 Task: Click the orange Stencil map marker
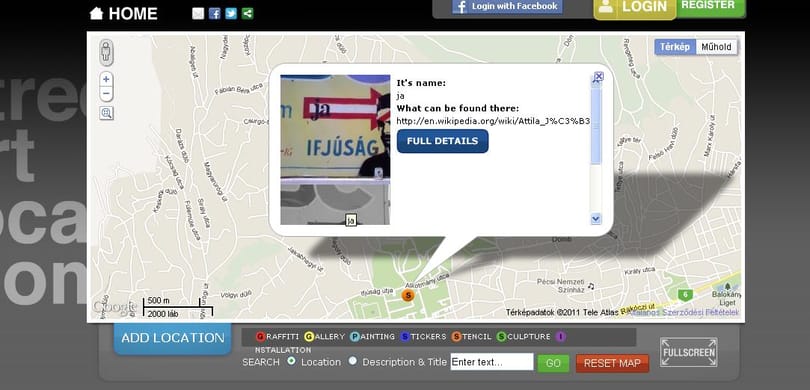pos(408,295)
